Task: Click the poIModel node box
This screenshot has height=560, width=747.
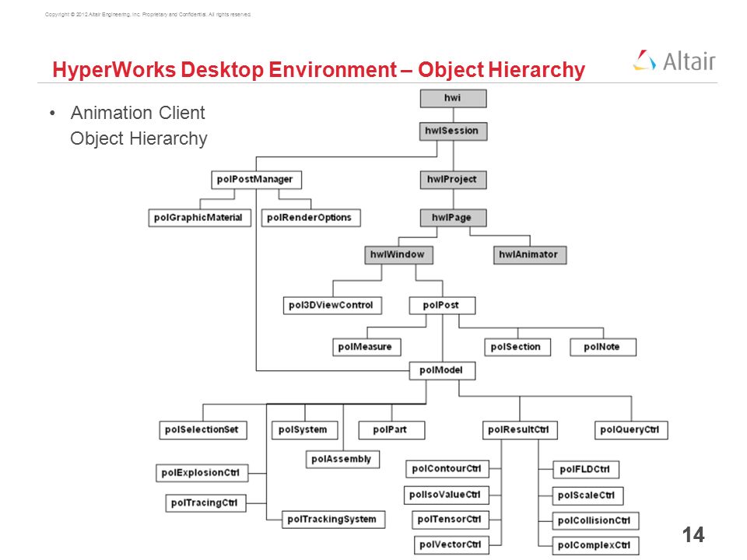Action: [442, 371]
